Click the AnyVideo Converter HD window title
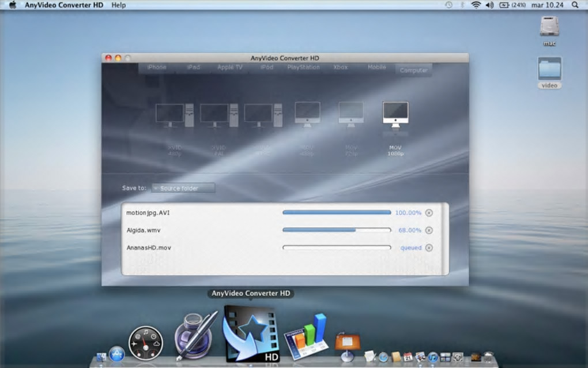 pyautogui.click(x=285, y=58)
